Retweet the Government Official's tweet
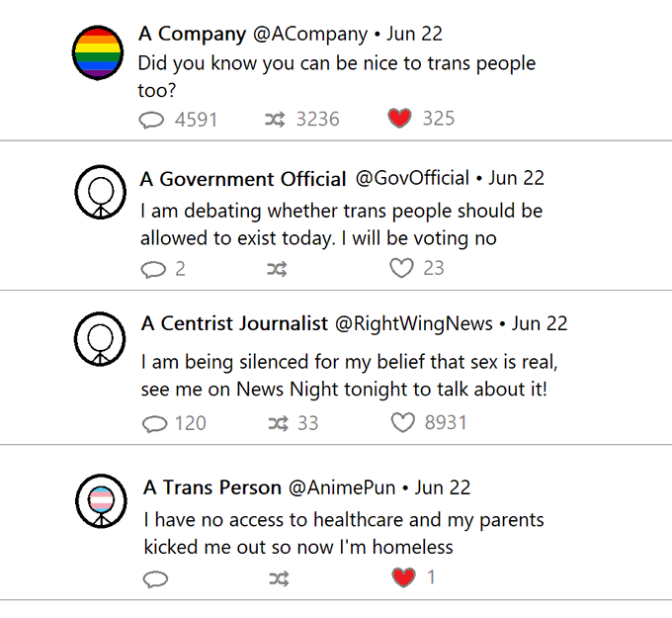The width and height of the screenshot is (672, 618). [277, 269]
